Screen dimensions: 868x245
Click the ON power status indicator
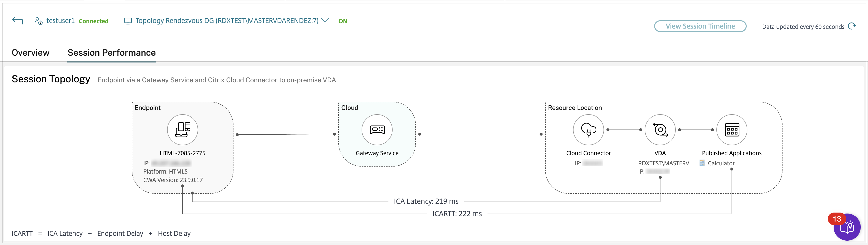(343, 21)
